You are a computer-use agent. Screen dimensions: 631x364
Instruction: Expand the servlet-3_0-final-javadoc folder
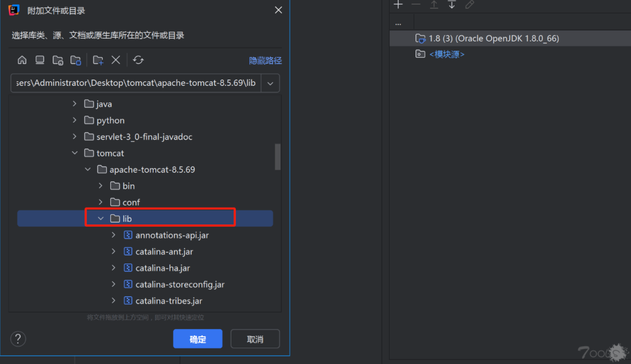[x=74, y=136]
